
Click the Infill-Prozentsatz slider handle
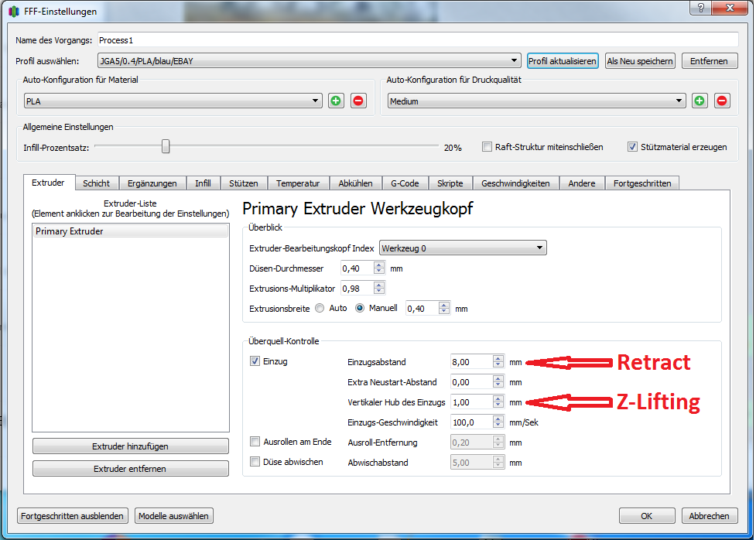[x=165, y=146]
